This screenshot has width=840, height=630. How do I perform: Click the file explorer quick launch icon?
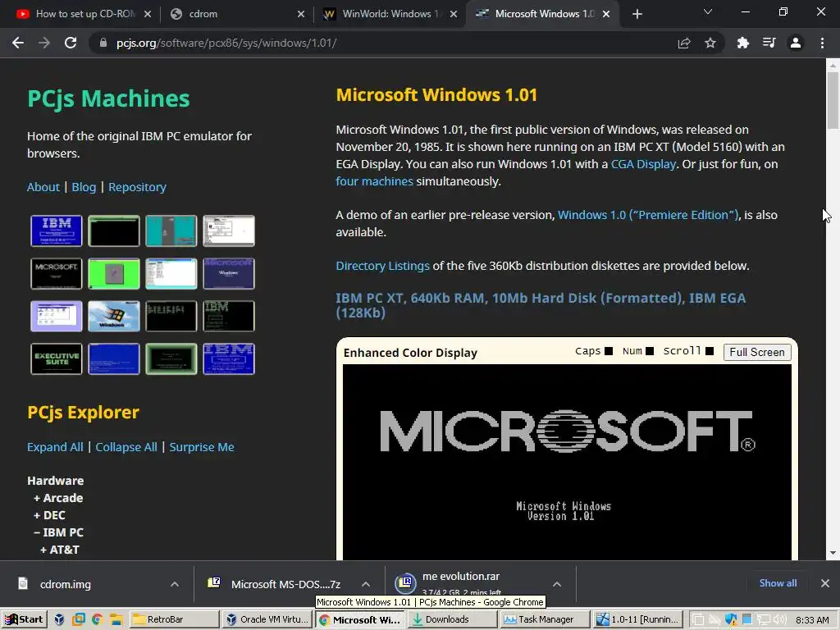click(116, 619)
